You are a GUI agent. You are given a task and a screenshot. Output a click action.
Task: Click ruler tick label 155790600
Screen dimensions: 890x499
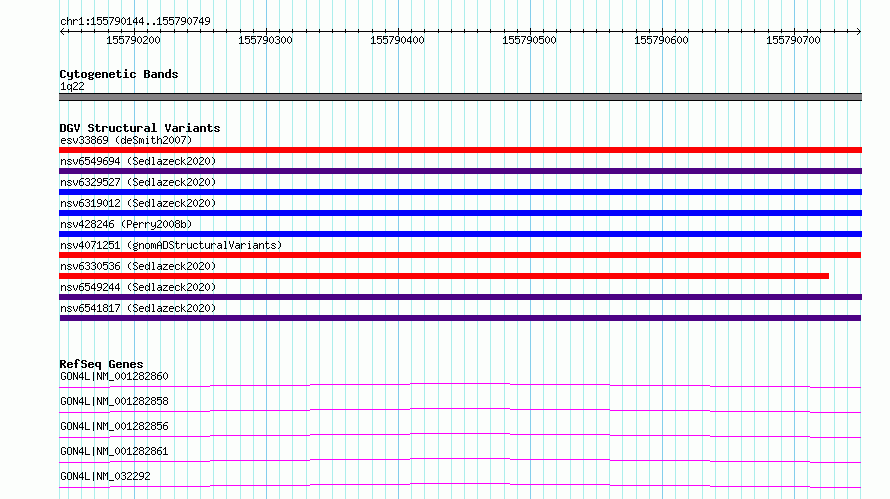tap(661, 40)
